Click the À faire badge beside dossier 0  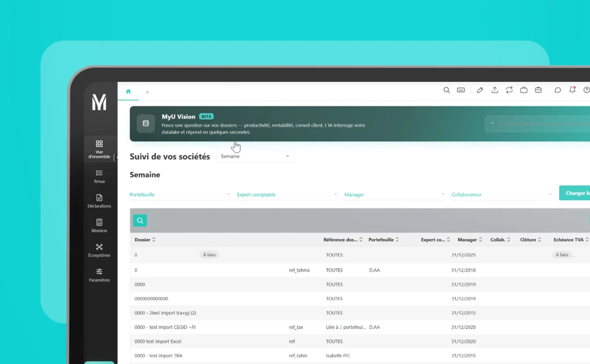pos(209,255)
